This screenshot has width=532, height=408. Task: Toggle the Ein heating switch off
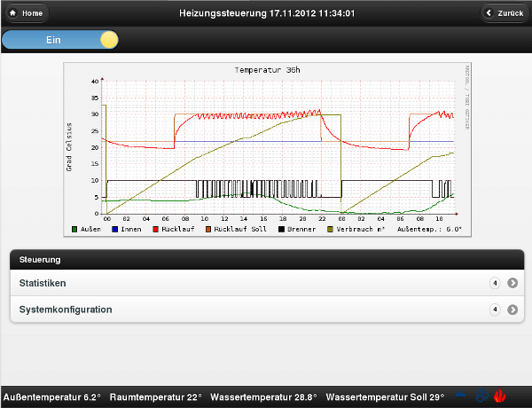[60, 40]
